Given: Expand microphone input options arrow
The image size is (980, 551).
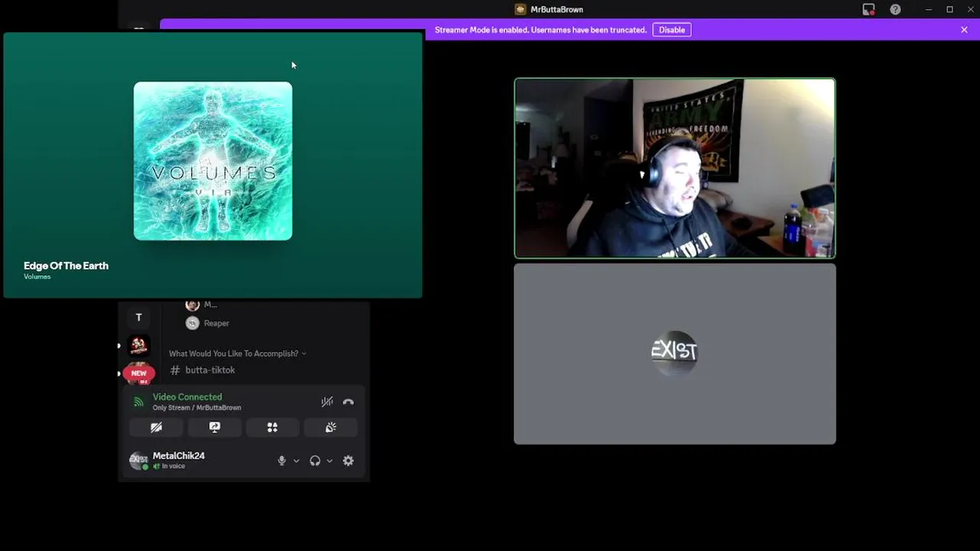Looking at the screenshot, I should coord(296,461).
